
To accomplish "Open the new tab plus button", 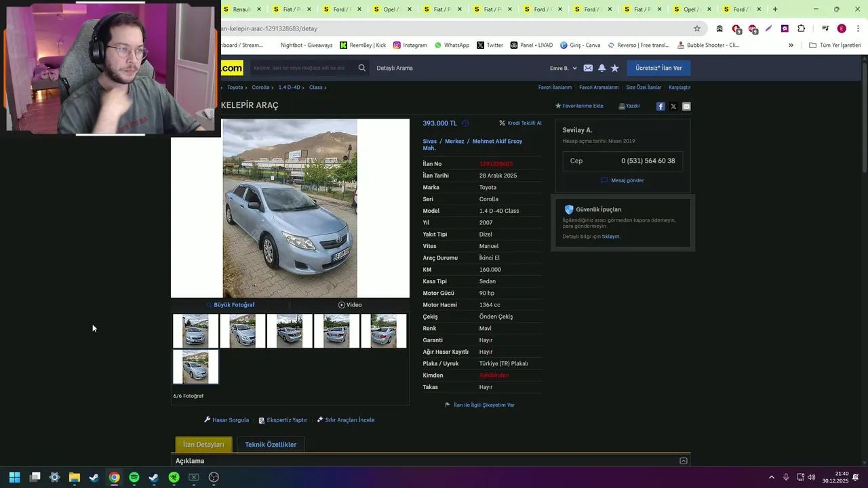I will (775, 9).
